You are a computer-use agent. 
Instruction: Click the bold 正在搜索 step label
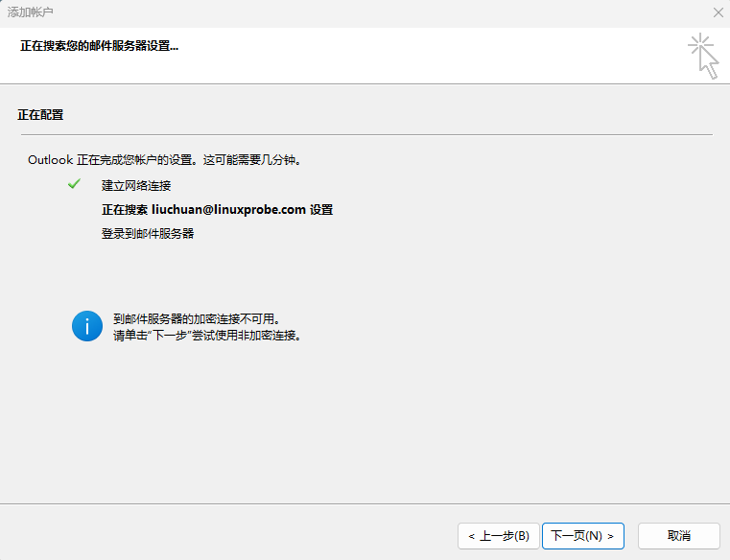(125, 209)
